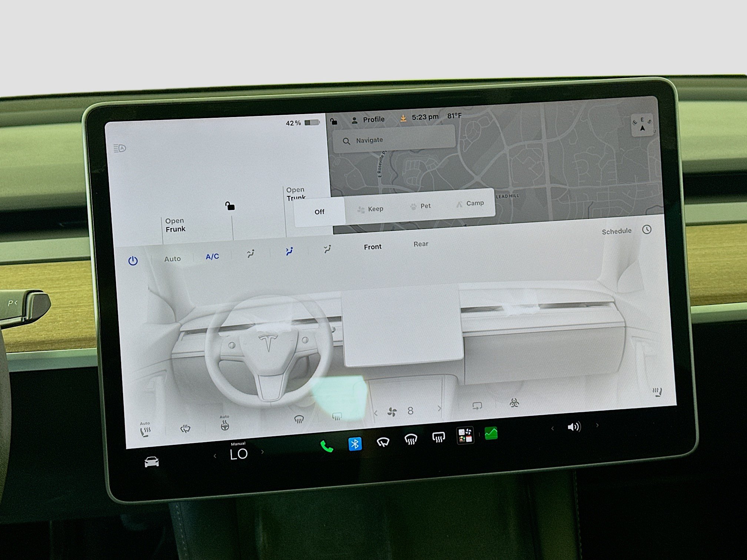Screen dimensions: 747x560
Task: Toggle Bioweapon Defense Mode icon
Action: [x=514, y=403]
